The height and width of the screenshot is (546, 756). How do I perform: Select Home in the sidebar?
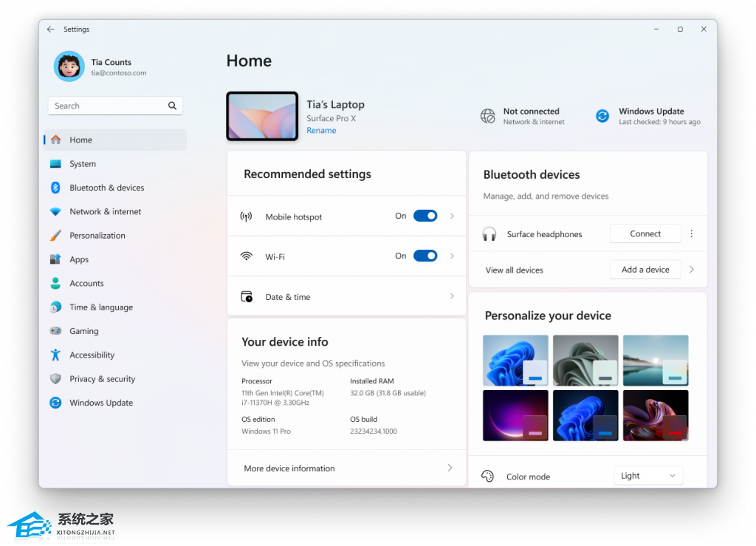pyautogui.click(x=115, y=140)
